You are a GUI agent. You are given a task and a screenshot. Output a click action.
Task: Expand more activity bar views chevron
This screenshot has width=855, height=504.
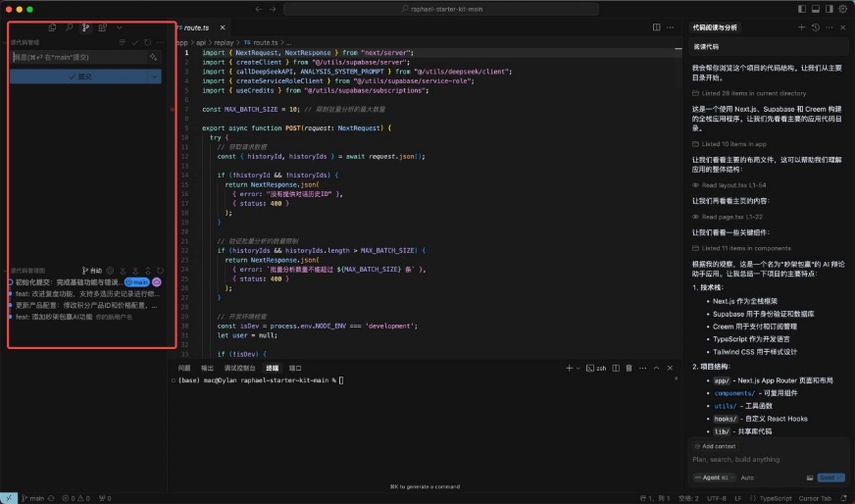tap(120, 27)
